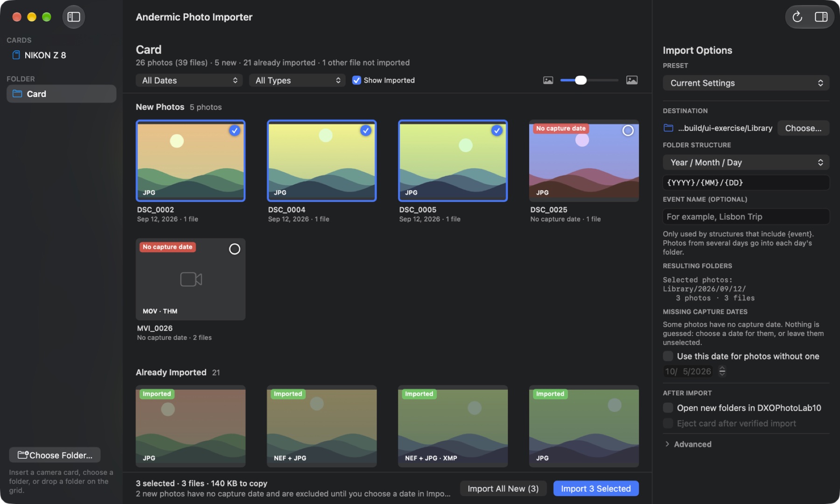Viewport: 840px width, 504px height.
Task: Click the thumbnail size slider knob
Action: (581, 80)
